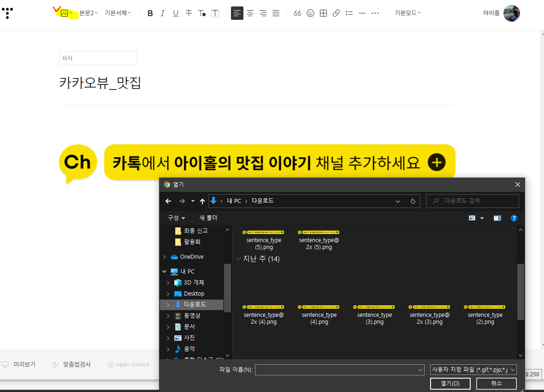Open more toolbar options

coord(375,13)
